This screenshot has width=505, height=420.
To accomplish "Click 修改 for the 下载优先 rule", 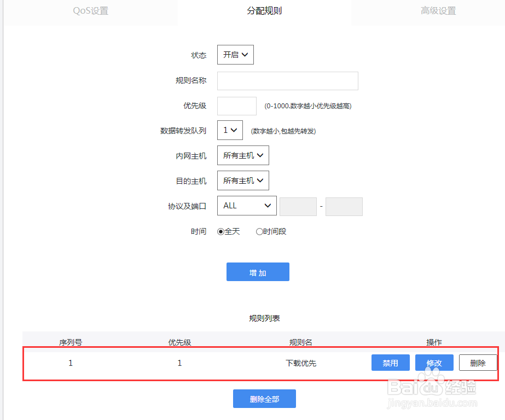I will click(x=434, y=363).
